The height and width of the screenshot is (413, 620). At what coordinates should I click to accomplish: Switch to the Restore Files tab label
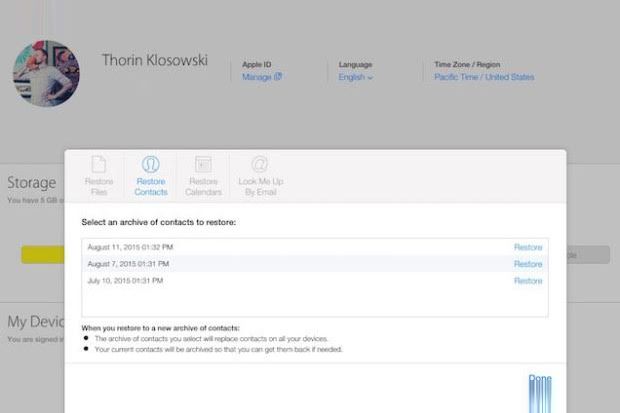click(99, 187)
